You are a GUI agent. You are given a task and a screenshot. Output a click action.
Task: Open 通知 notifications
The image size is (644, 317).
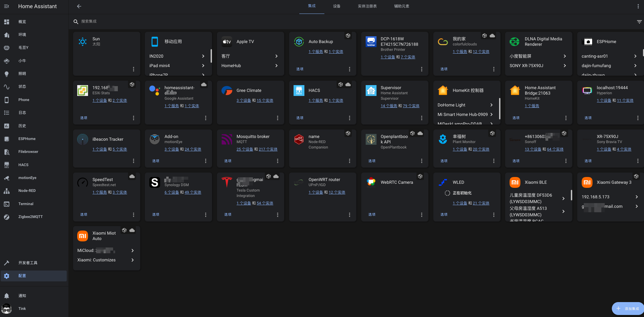tap(34, 296)
